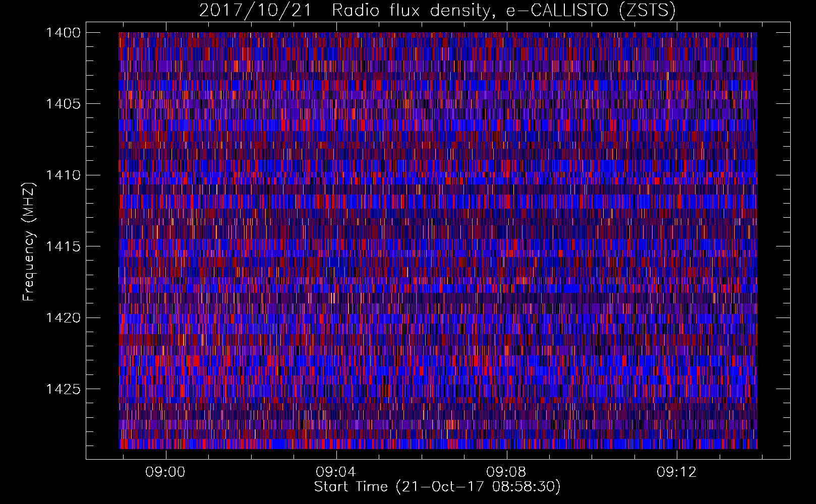This screenshot has width=816, height=504.
Task: Select the '1405' frequency axis label
Action: (63, 104)
